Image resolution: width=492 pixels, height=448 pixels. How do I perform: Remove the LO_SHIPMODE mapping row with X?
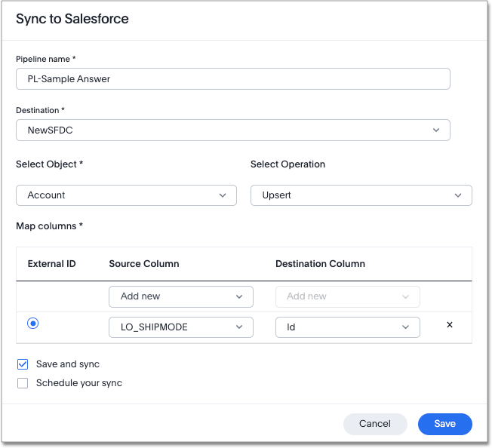click(x=450, y=325)
